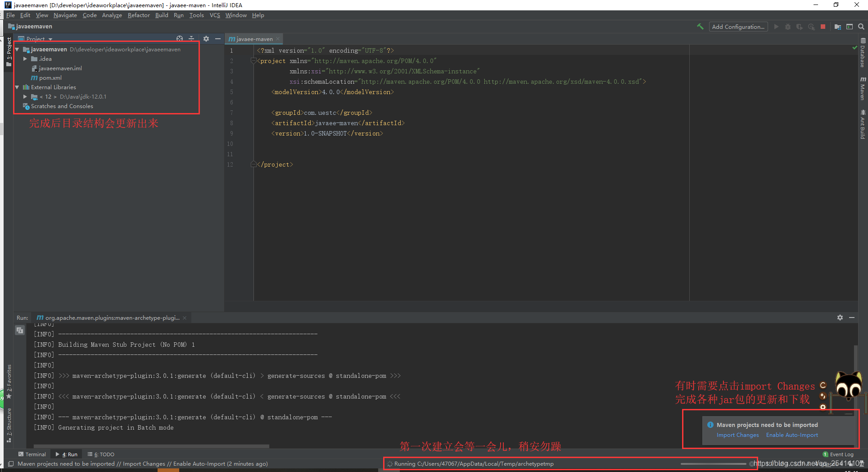Open the Project Structure folder icon
Image resolution: width=868 pixels, height=472 pixels.
click(x=838, y=27)
